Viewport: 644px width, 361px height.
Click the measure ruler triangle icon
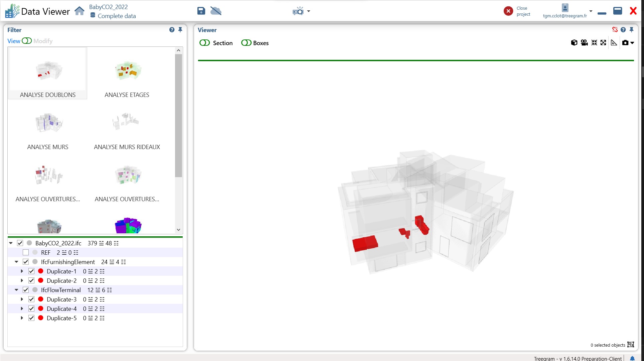(614, 43)
